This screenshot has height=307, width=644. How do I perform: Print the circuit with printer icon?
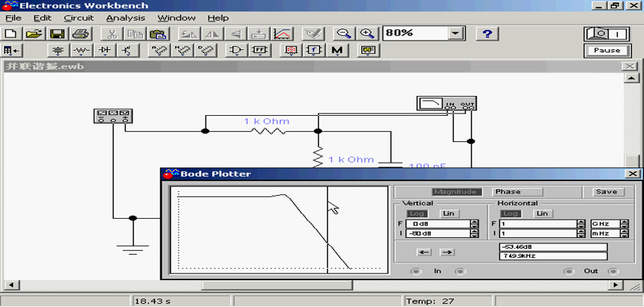click(80, 33)
